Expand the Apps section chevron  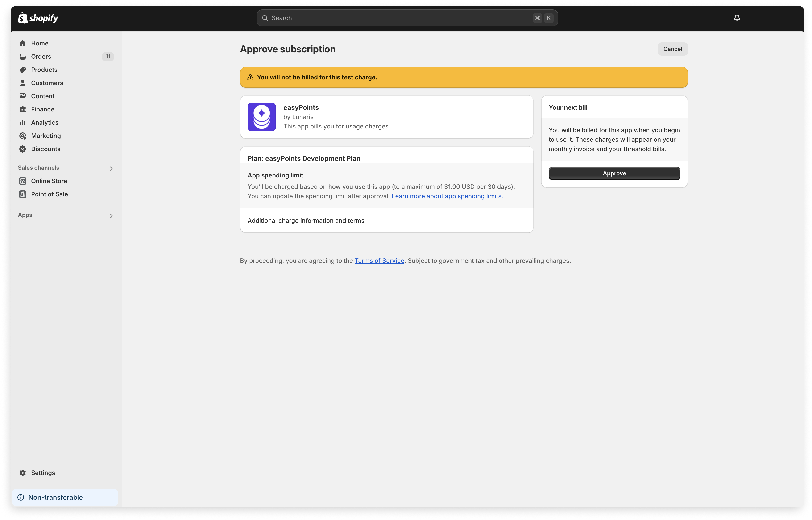(x=111, y=216)
